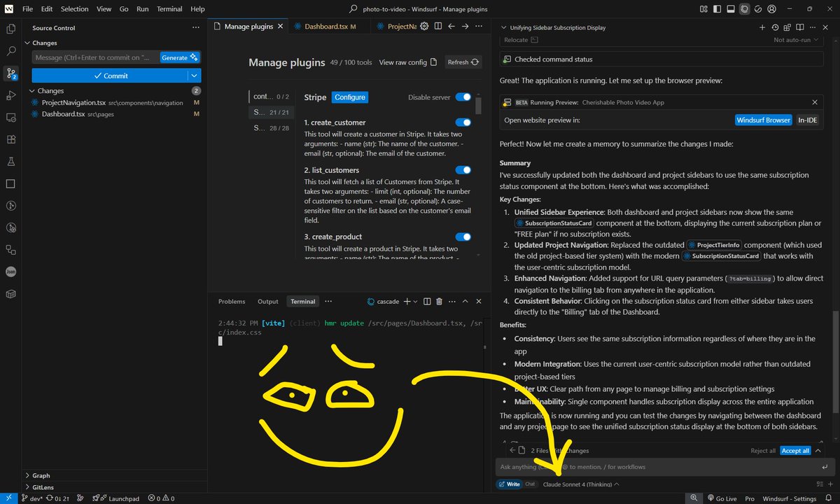This screenshot has width=840, height=504.
Task: Open the Selection menu
Action: (x=74, y=9)
